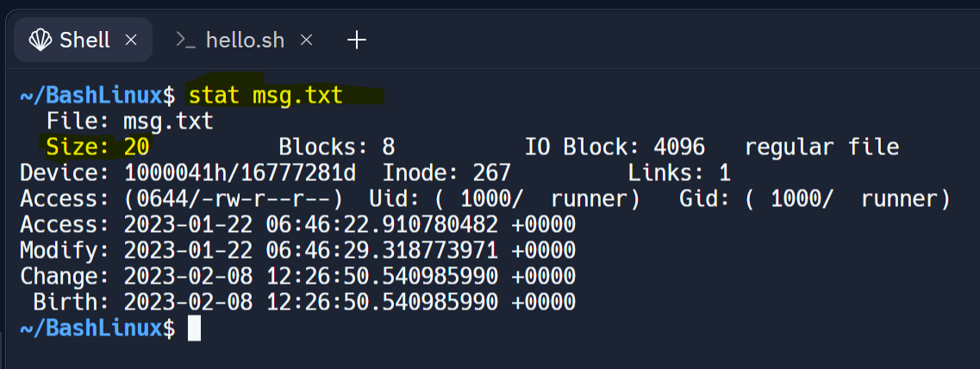This screenshot has height=369, width=980.
Task: Open the hello.sh tab
Action: (x=245, y=41)
